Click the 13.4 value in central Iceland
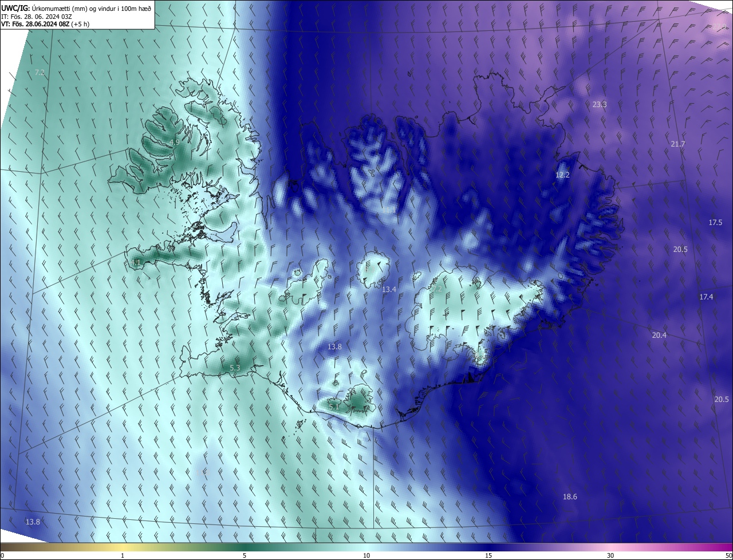The image size is (733, 560). tap(389, 290)
